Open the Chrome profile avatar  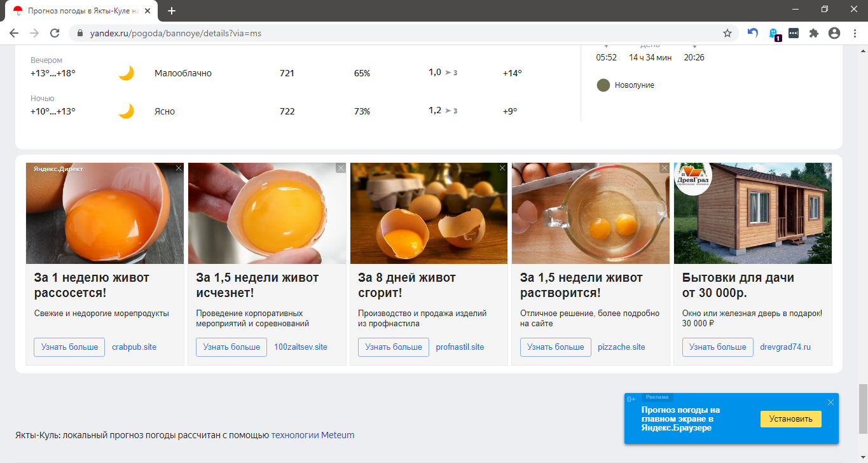tap(834, 33)
